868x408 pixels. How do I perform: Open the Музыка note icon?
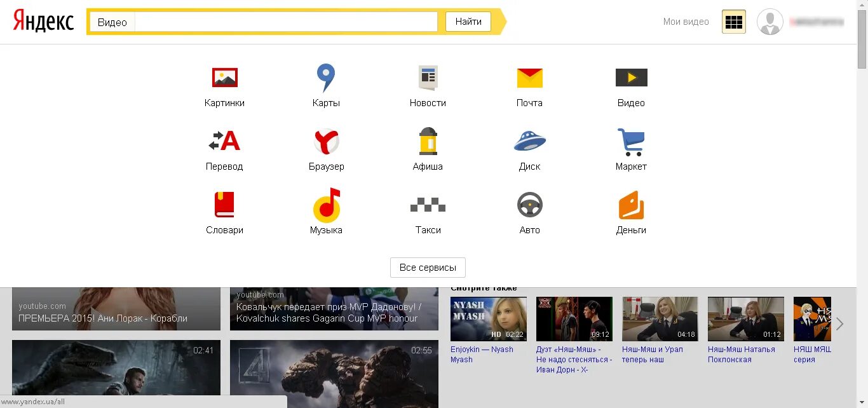(x=326, y=205)
